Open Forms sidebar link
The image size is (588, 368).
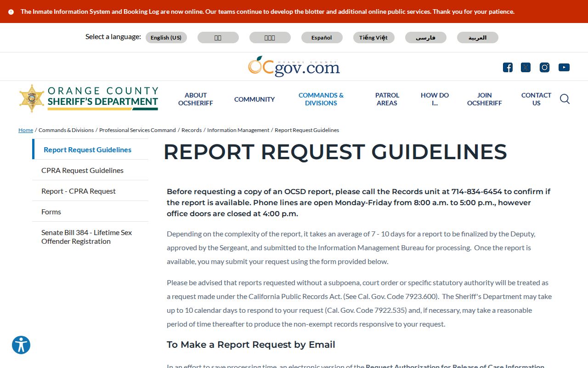pos(90,212)
